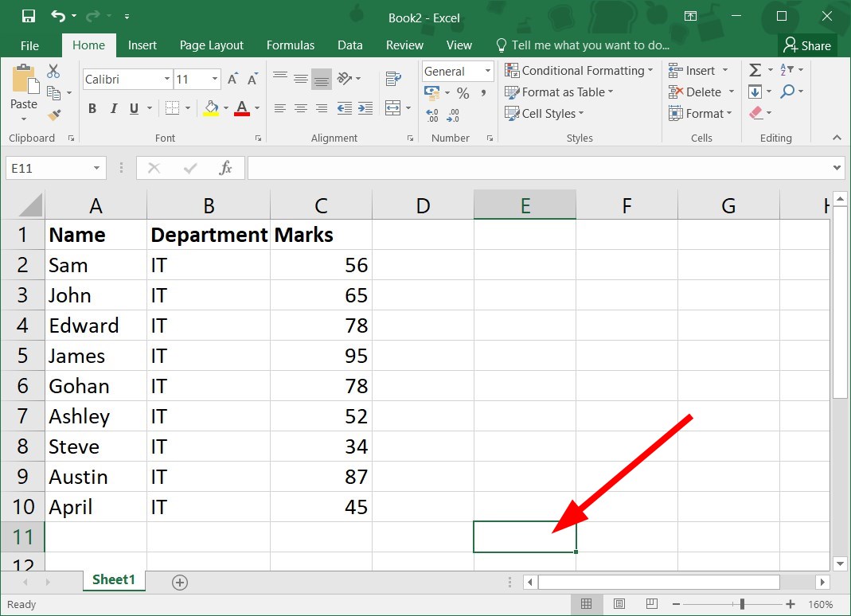Apply Percent Style to the cell
This screenshot has width=851, height=616.
[x=463, y=94]
